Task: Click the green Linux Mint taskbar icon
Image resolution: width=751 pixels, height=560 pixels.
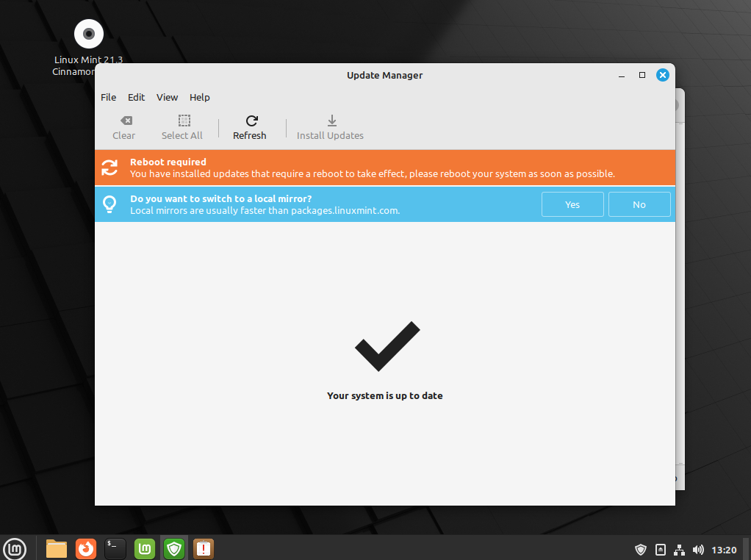Action: (x=145, y=549)
